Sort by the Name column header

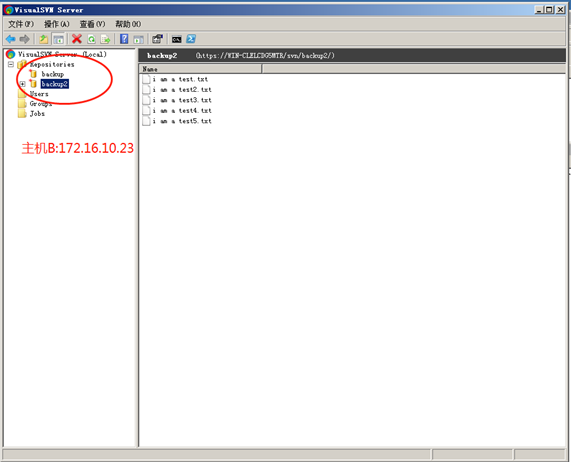click(x=200, y=69)
